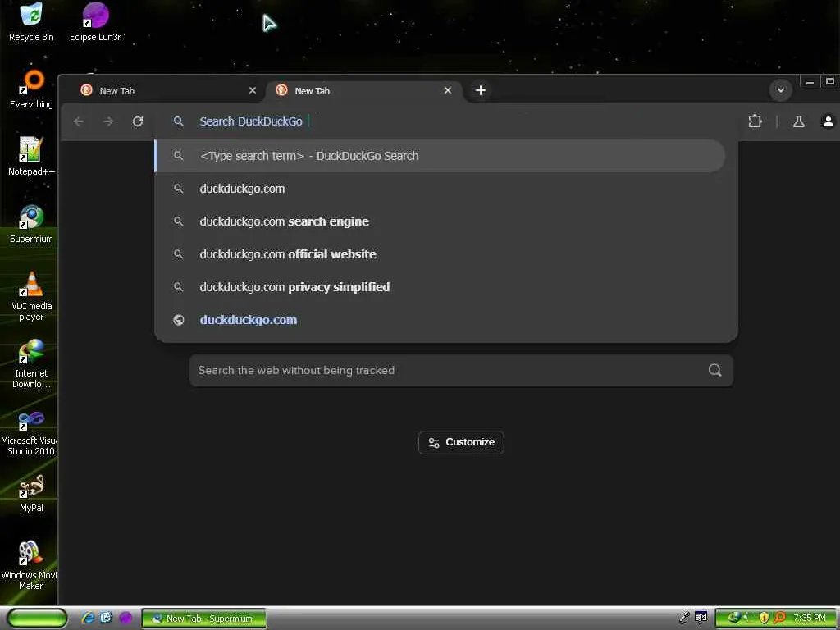
Task: Launch Microsoft Visual Studio 2010 shortcut
Action: [30, 431]
